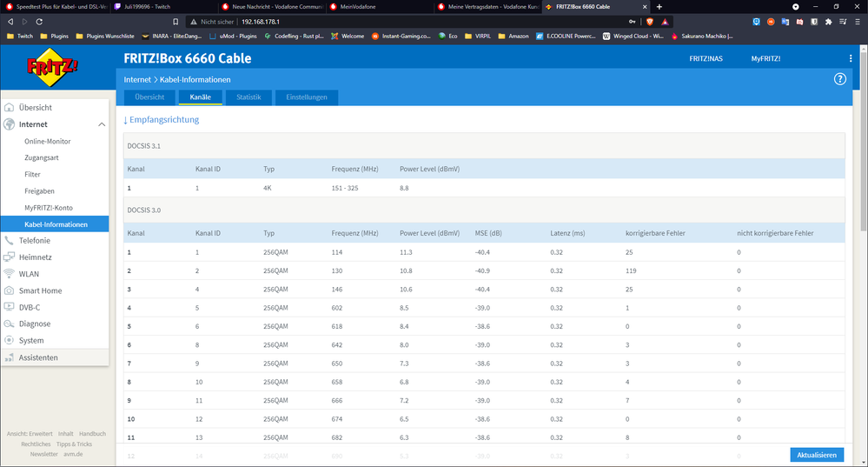Click the System icon in sidebar
The height and width of the screenshot is (467, 868).
pos(9,340)
